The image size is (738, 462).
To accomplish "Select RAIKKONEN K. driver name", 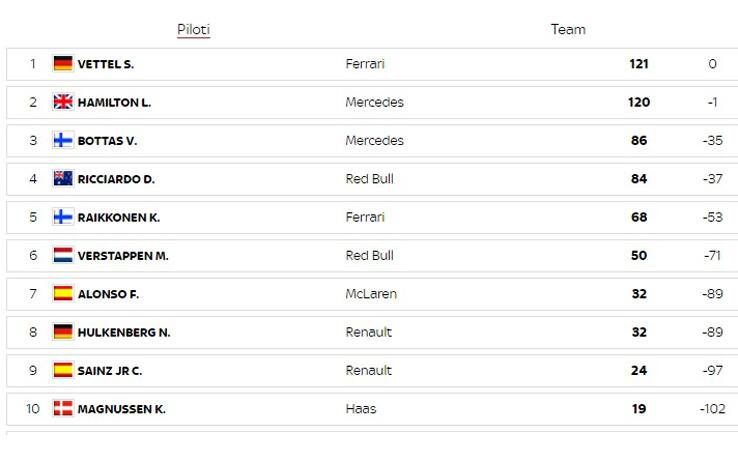I will coord(119,217).
